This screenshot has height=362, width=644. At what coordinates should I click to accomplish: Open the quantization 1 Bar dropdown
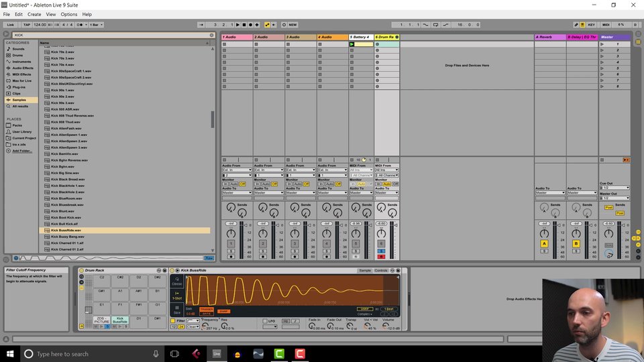[97, 25]
